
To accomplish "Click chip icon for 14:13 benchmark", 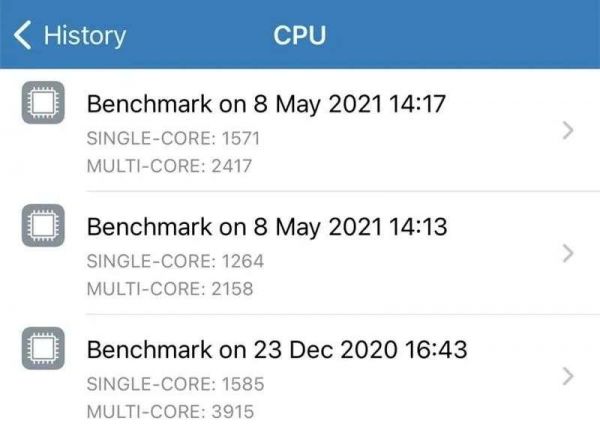I will pyautogui.click(x=43, y=228).
